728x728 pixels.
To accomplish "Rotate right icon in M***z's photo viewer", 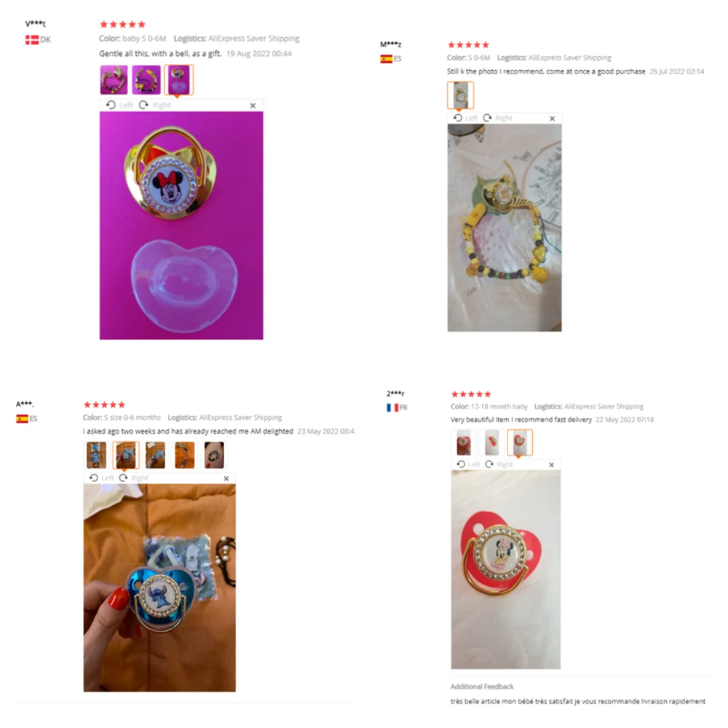I will [487, 118].
